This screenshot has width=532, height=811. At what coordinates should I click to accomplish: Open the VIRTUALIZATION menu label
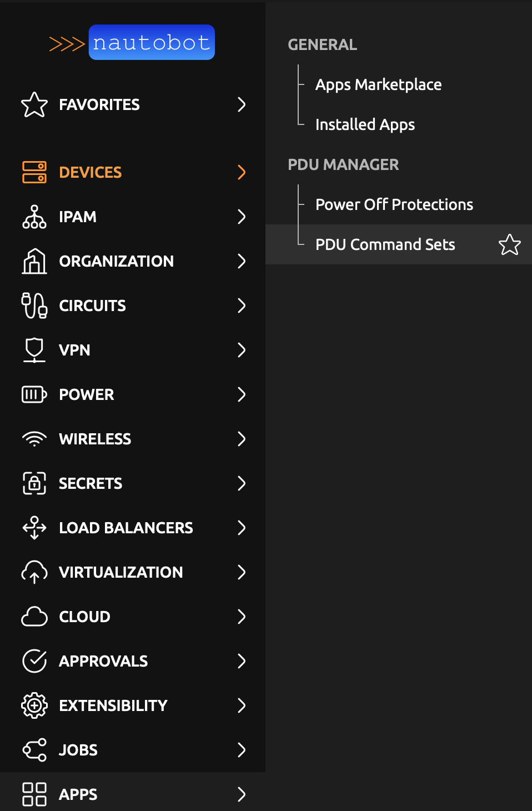coord(121,572)
